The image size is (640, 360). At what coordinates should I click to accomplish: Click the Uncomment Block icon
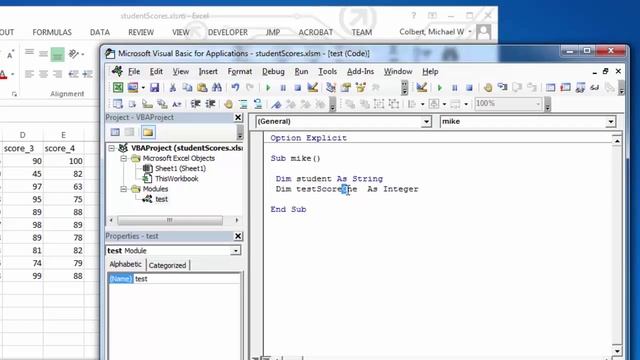(x=258, y=104)
